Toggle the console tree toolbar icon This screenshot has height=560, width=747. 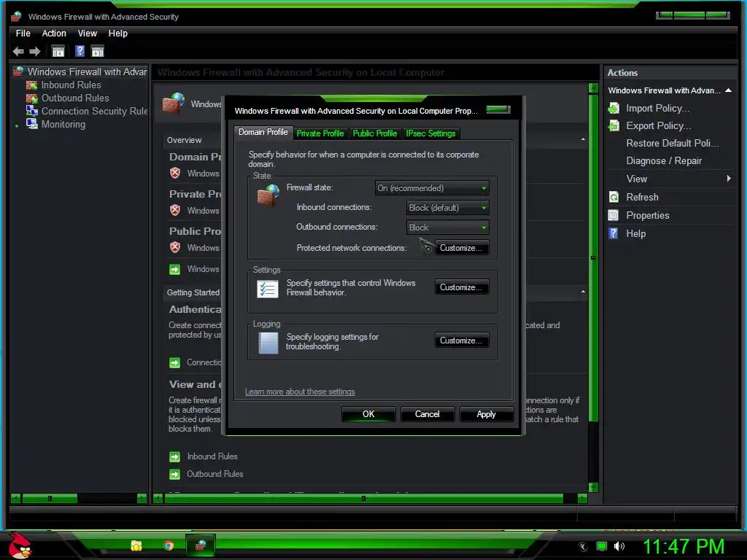click(x=58, y=51)
